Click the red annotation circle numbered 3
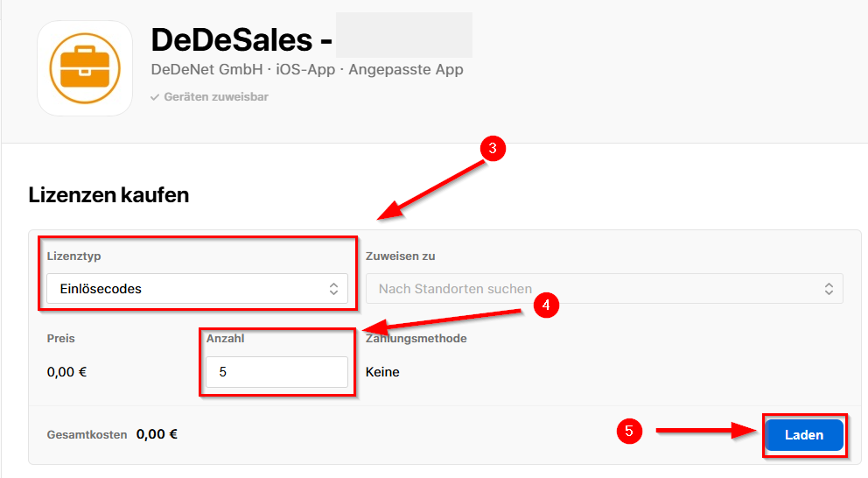Screen dimensions: 868x478 [x=493, y=149]
